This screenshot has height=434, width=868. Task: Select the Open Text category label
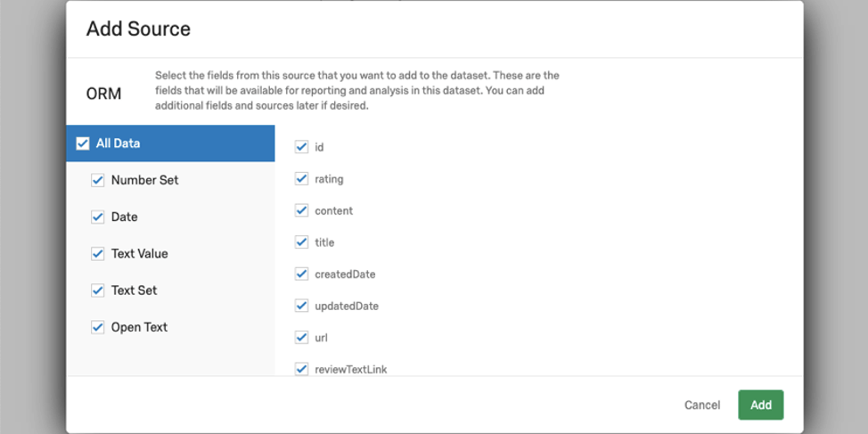139,327
